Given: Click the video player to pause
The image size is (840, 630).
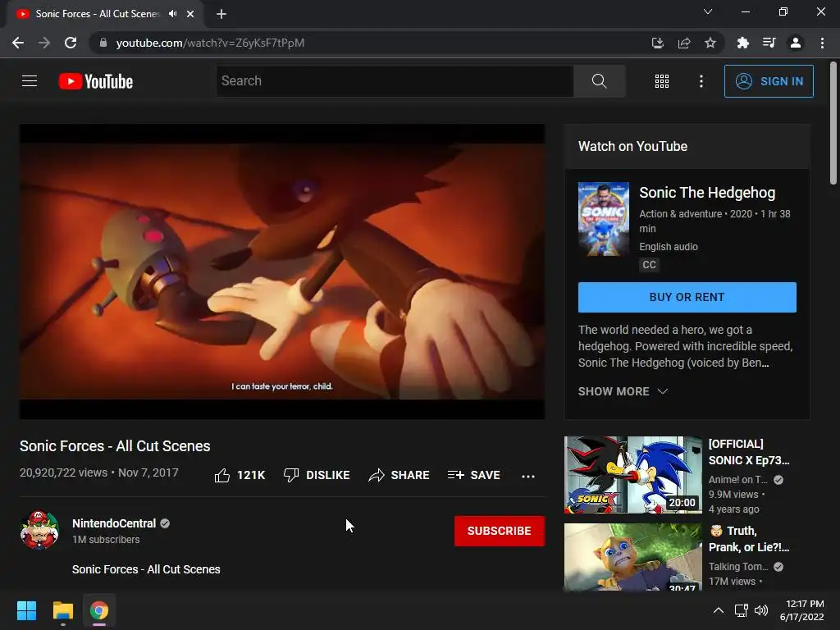Looking at the screenshot, I should click(282, 271).
